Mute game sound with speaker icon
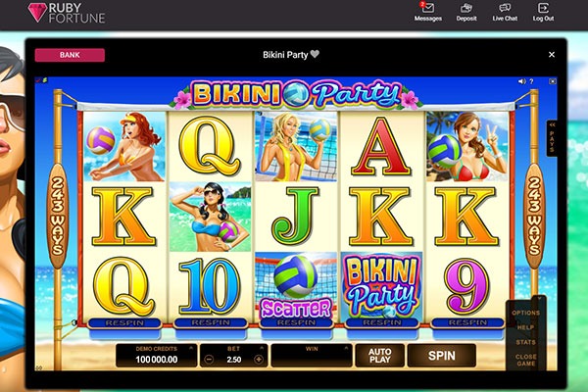 point(521,81)
